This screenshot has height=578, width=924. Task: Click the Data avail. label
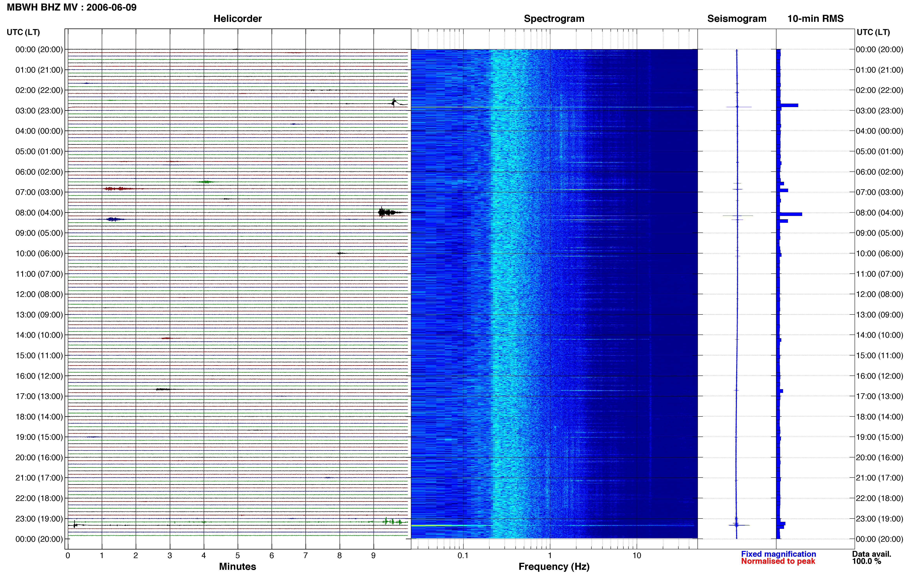[872, 554]
